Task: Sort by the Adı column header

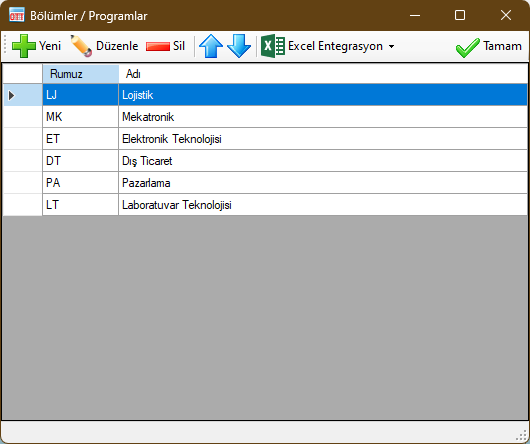Action: [x=323, y=74]
